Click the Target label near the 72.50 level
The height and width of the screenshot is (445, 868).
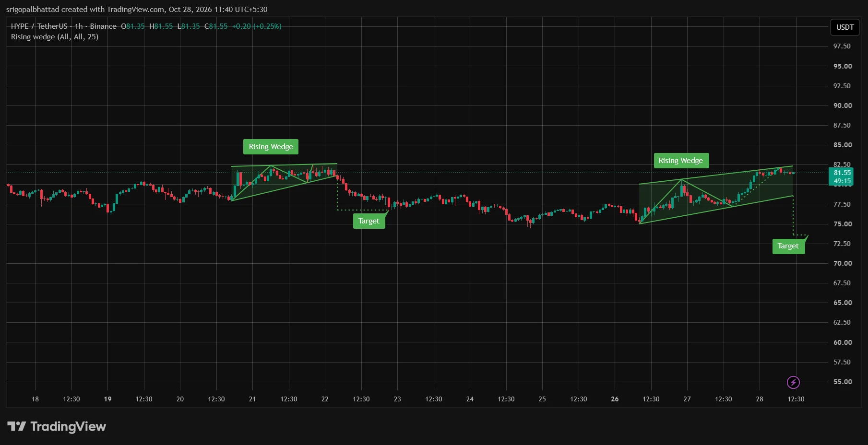(x=788, y=246)
